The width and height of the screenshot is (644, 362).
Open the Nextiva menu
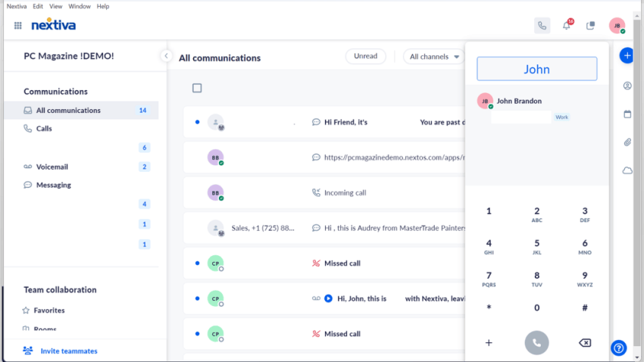pyautogui.click(x=17, y=6)
